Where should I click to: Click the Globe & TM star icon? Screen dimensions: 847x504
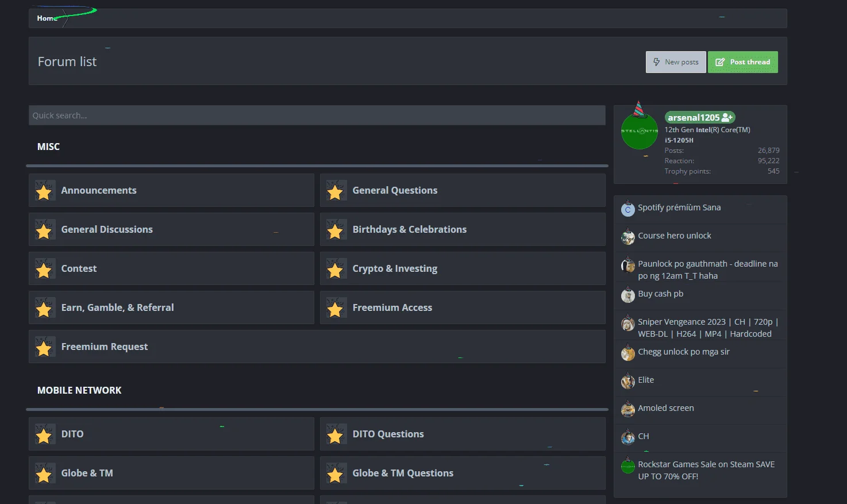(x=45, y=474)
